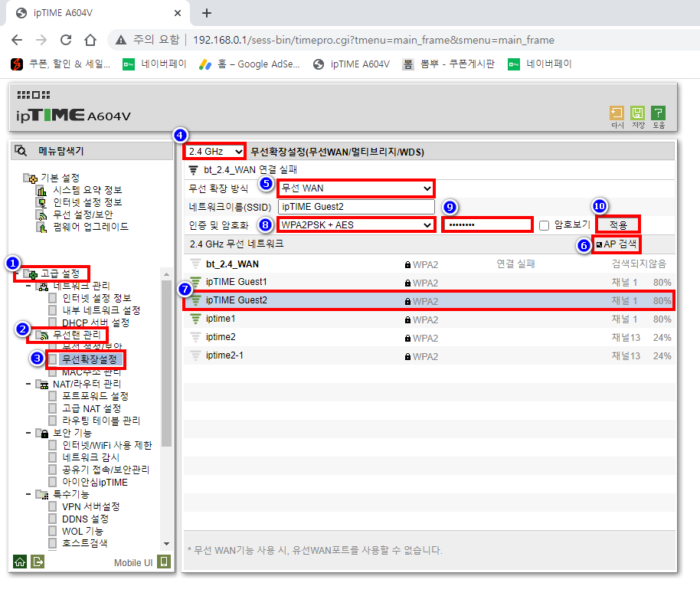
Task: Click the signal icon of iptime1 row
Action: point(195,319)
